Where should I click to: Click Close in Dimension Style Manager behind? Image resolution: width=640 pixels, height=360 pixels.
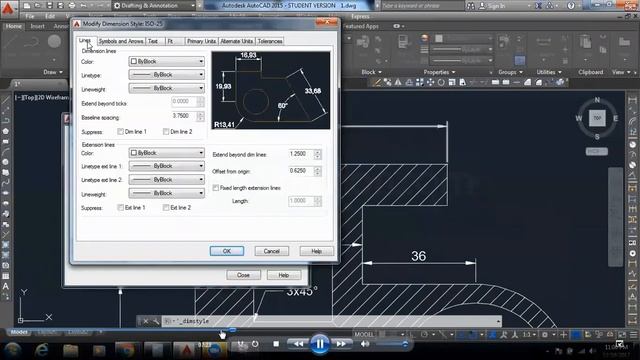(243, 275)
